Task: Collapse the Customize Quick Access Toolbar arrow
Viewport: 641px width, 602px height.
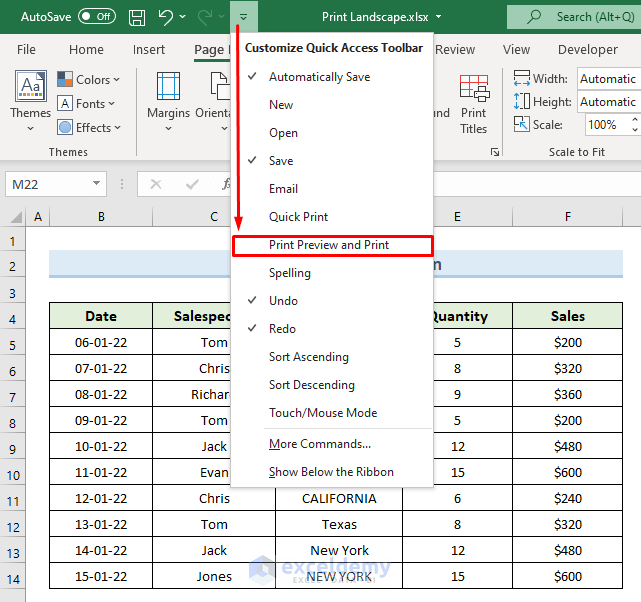Action: pyautogui.click(x=243, y=17)
